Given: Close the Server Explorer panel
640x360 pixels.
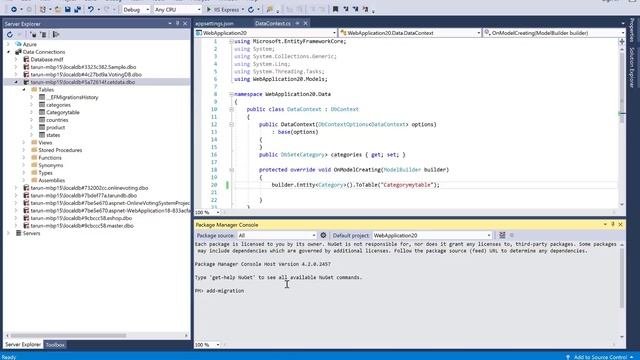Looking at the screenshot, I should point(185,24).
